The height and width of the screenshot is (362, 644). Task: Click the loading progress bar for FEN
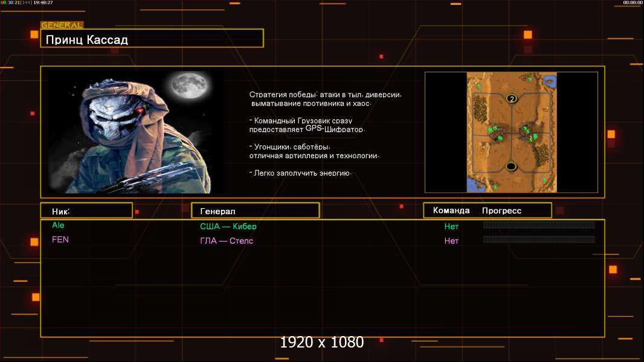tap(539, 240)
